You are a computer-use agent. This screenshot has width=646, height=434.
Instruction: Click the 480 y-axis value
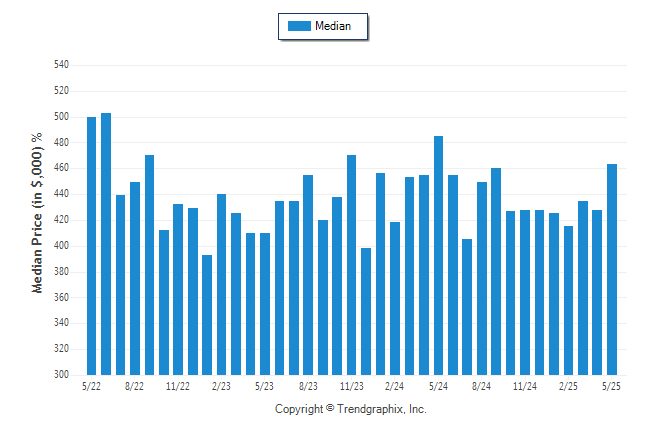click(x=61, y=143)
